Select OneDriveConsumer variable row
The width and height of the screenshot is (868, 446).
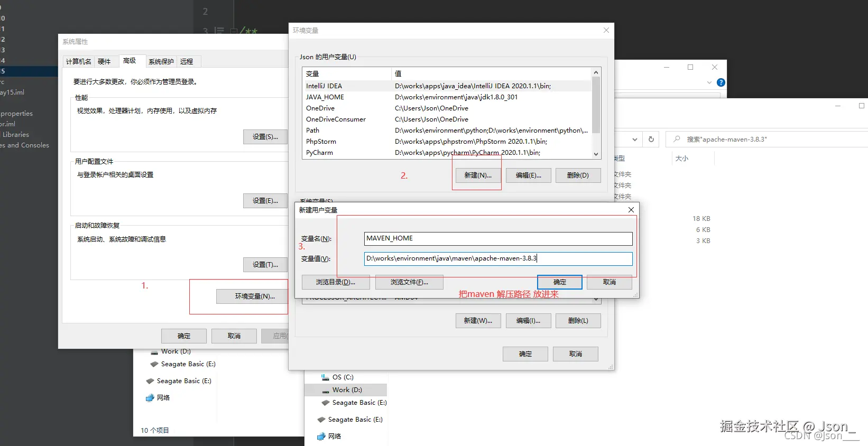pyautogui.click(x=447, y=119)
